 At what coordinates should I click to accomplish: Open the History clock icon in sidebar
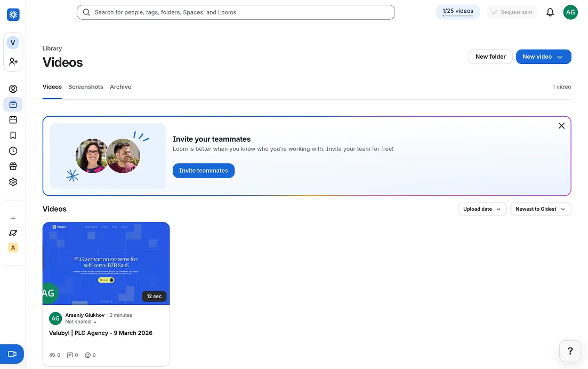[x=13, y=150]
